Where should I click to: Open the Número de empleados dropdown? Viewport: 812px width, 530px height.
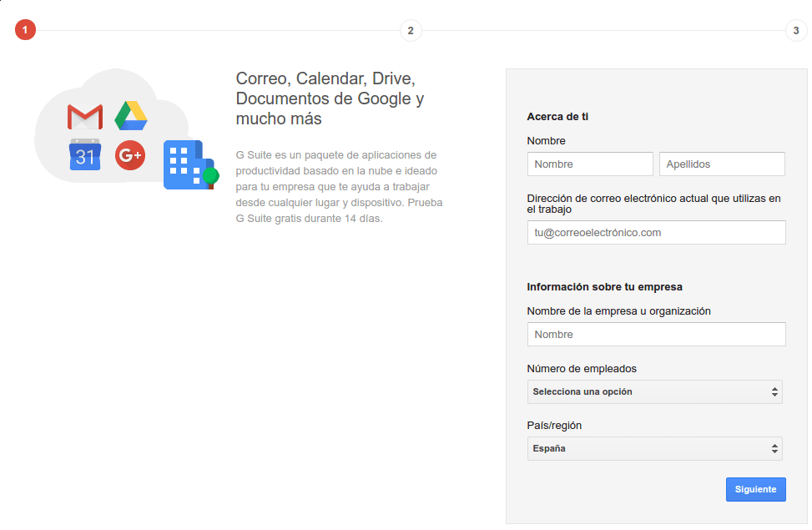654,392
